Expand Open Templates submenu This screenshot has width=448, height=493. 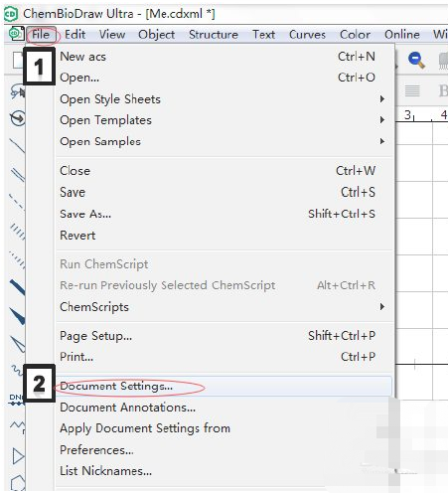(x=224, y=120)
